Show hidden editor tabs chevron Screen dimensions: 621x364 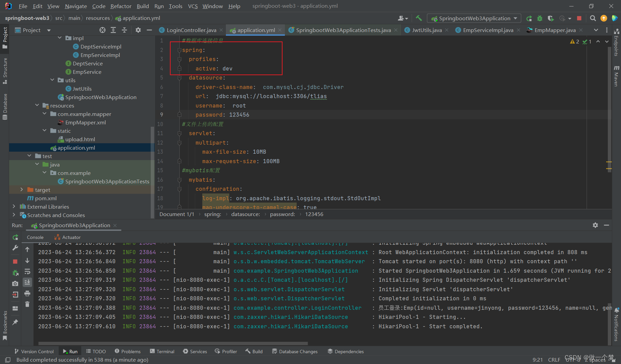click(596, 30)
